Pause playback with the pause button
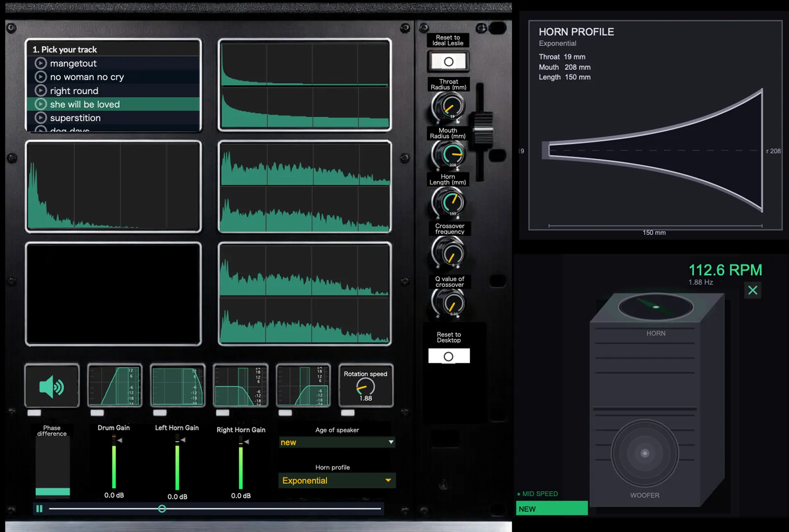This screenshot has height=532, width=789. pyautogui.click(x=39, y=508)
